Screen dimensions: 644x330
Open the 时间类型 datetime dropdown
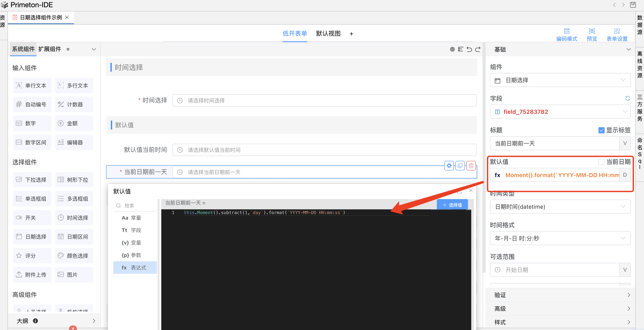pos(560,207)
